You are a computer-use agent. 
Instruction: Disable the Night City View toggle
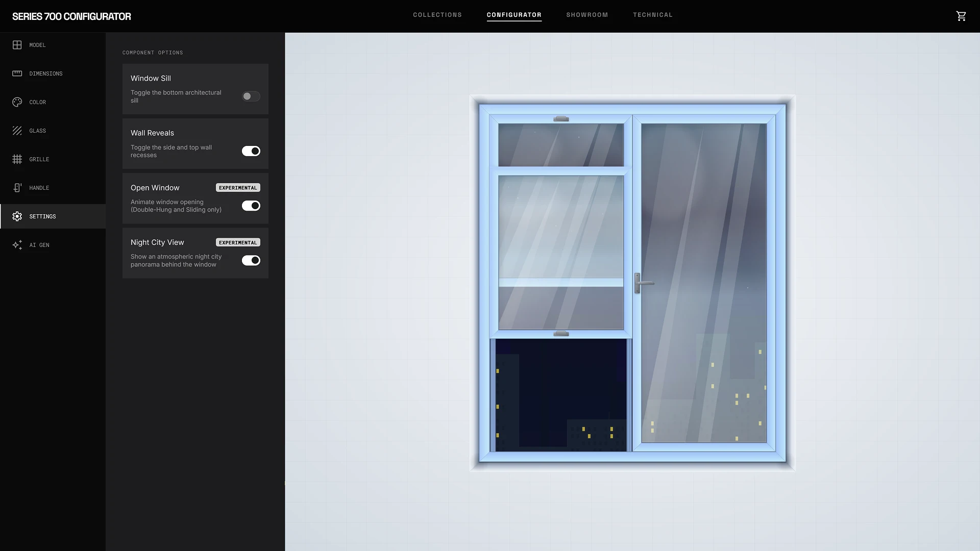[x=251, y=260]
